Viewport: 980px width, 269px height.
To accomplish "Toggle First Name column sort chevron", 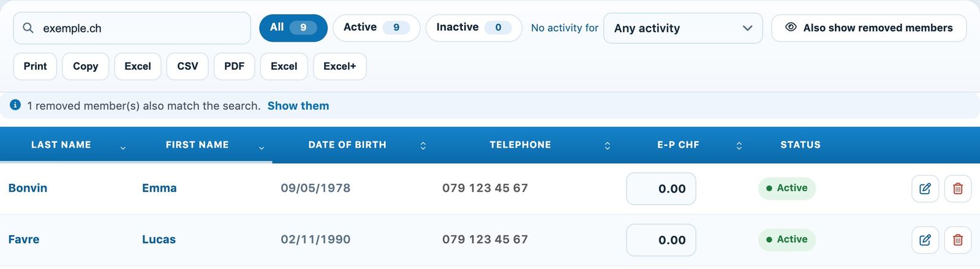I will pos(262,148).
